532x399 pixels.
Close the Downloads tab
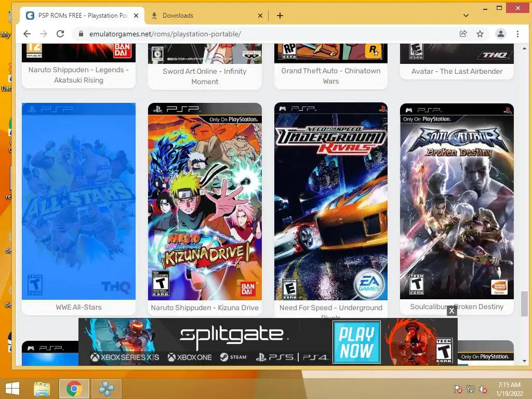[x=260, y=16]
